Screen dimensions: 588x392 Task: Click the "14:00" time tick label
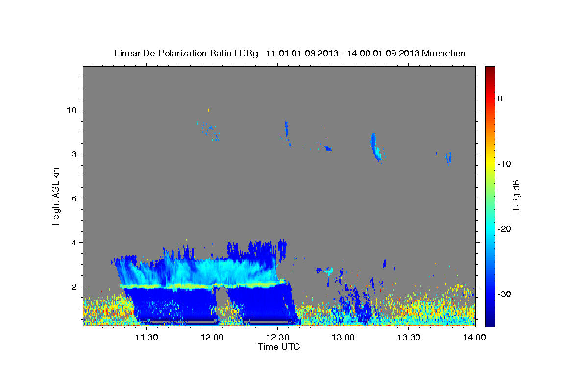(474, 337)
